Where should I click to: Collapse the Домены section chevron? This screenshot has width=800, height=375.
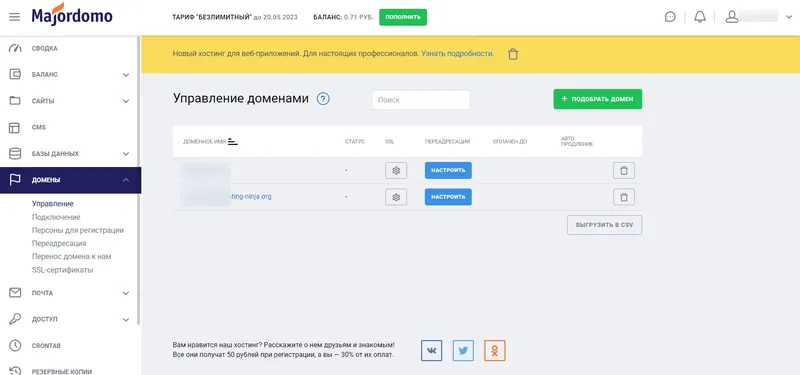[126, 180]
